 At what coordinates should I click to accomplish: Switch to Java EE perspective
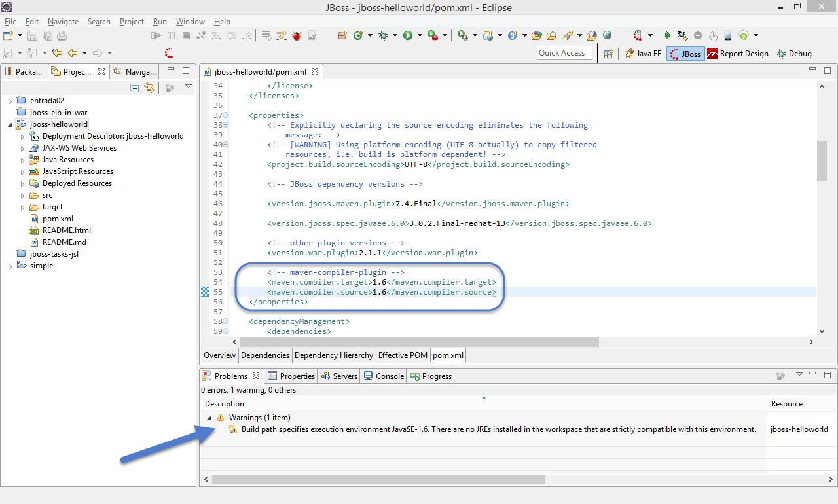point(642,54)
